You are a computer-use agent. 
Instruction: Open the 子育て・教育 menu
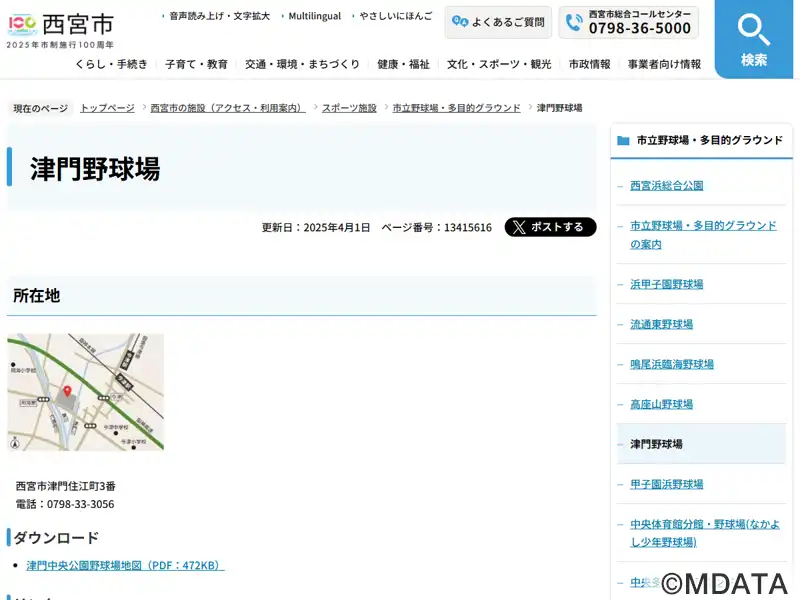click(196, 64)
